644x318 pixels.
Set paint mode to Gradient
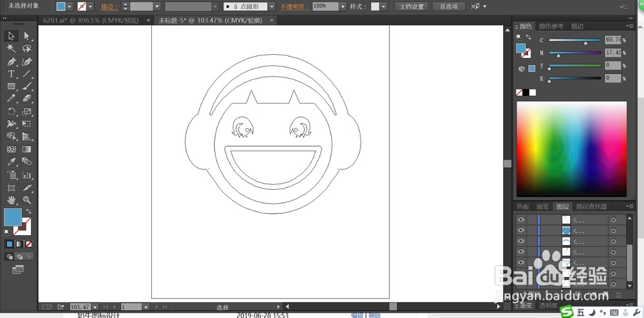click(x=19, y=244)
